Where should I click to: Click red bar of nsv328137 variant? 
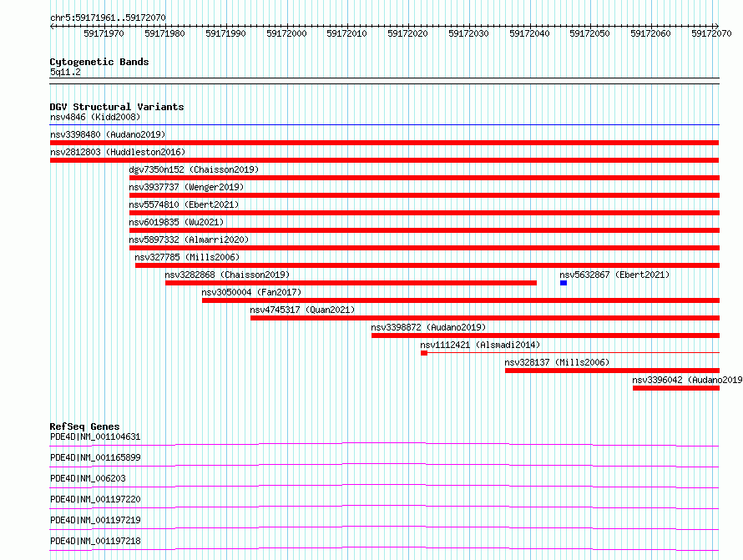coord(612,371)
